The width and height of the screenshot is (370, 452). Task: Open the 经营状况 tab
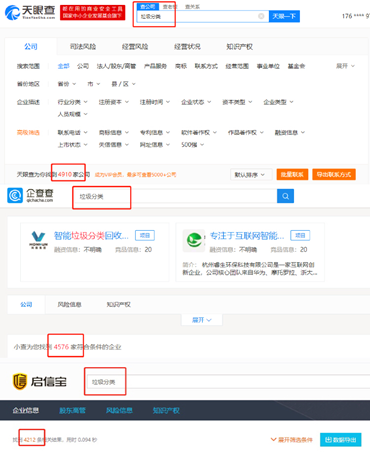[187, 47]
